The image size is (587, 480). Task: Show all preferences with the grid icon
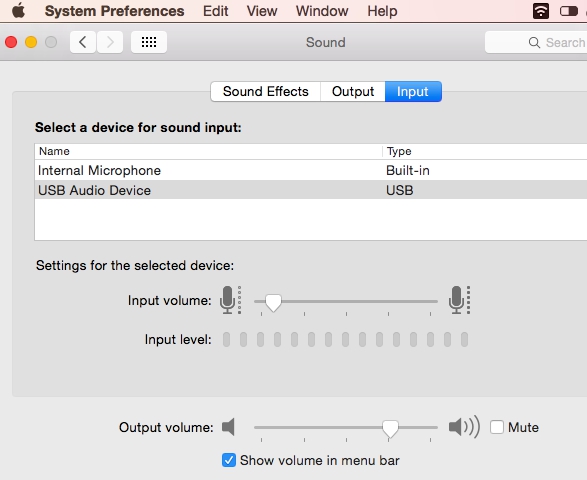click(x=149, y=42)
